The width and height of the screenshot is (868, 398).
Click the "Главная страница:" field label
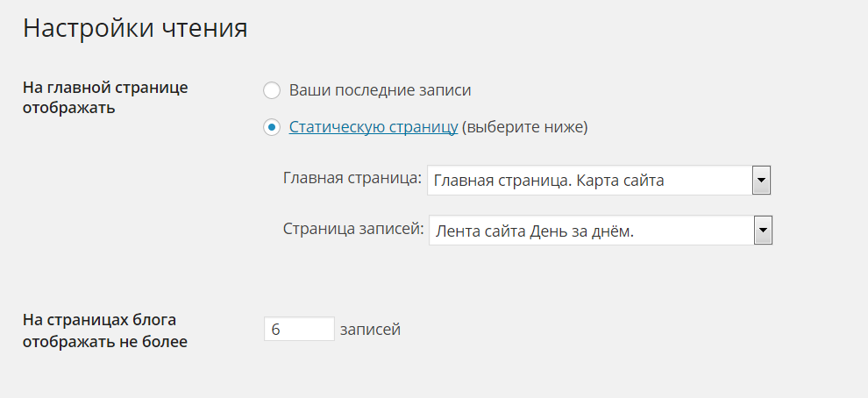tap(352, 179)
